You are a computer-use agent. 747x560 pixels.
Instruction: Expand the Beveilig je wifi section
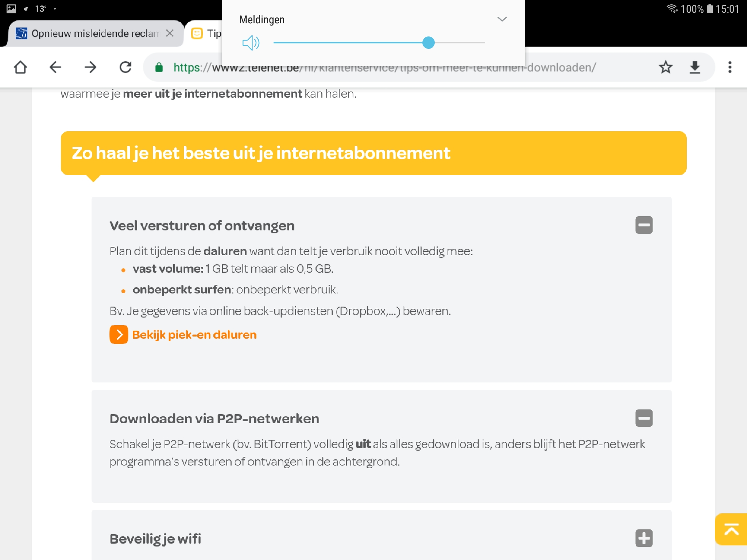coord(644,538)
